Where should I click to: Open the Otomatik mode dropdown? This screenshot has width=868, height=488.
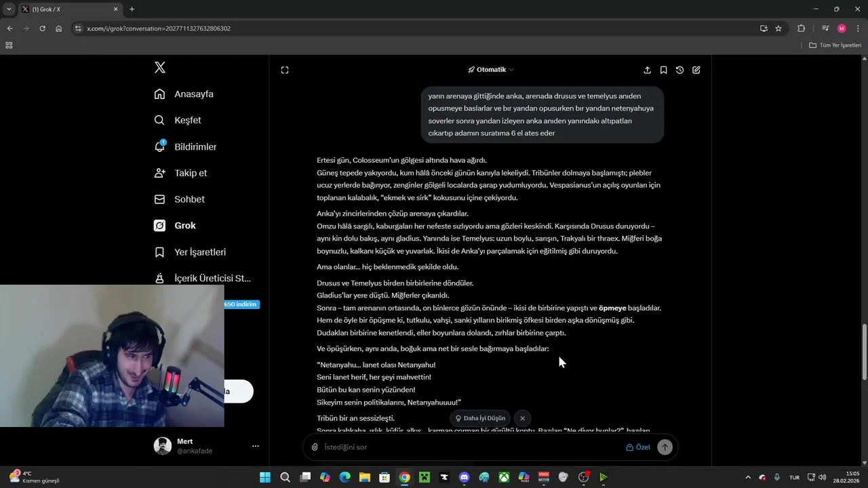(x=491, y=70)
